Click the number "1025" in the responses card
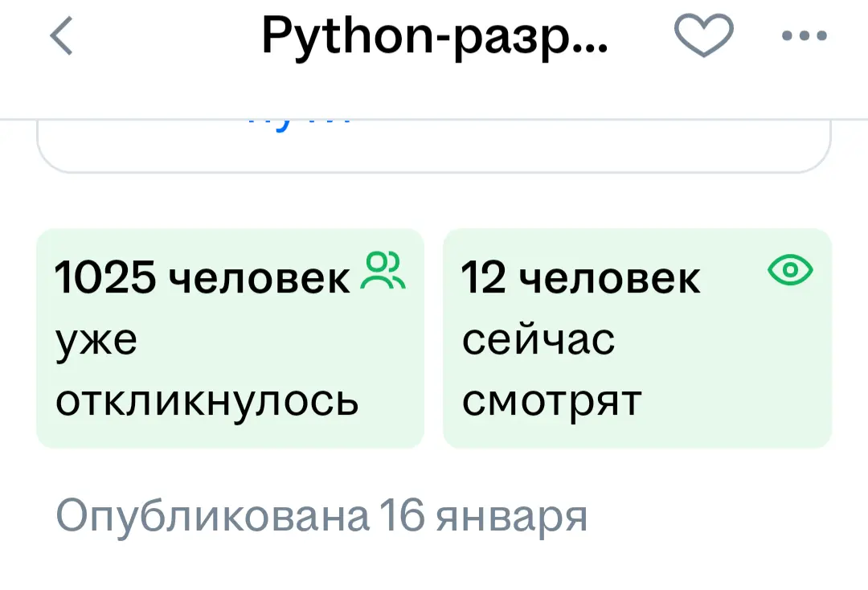868x590 pixels. tap(105, 279)
